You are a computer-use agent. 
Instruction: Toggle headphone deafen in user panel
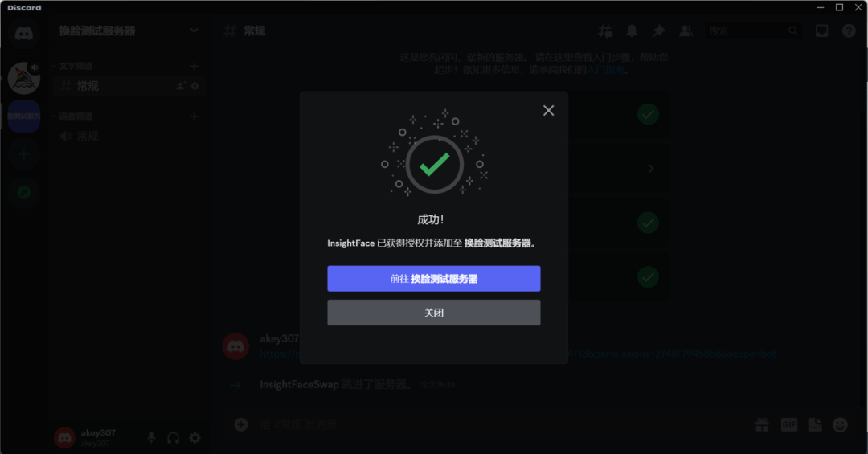pyautogui.click(x=174, y=438)
